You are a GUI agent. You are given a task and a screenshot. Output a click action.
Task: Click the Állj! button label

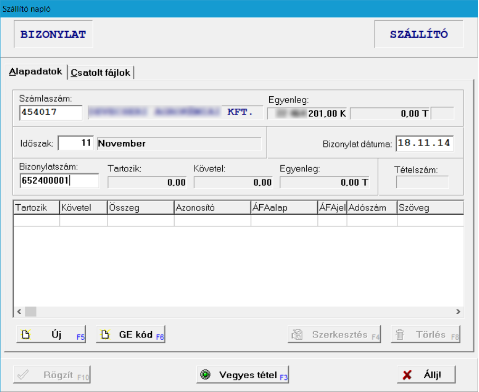[x=432, y=375]
